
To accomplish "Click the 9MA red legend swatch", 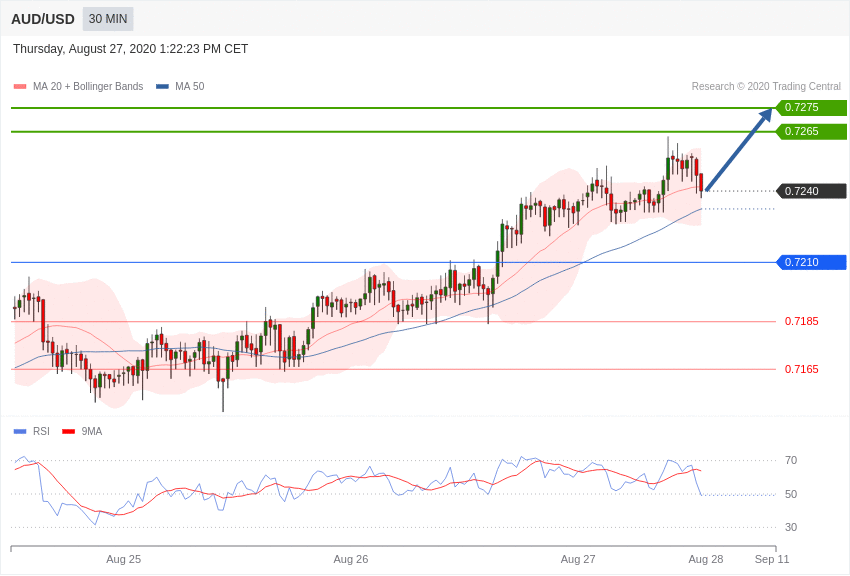I will tap(69, 431).
